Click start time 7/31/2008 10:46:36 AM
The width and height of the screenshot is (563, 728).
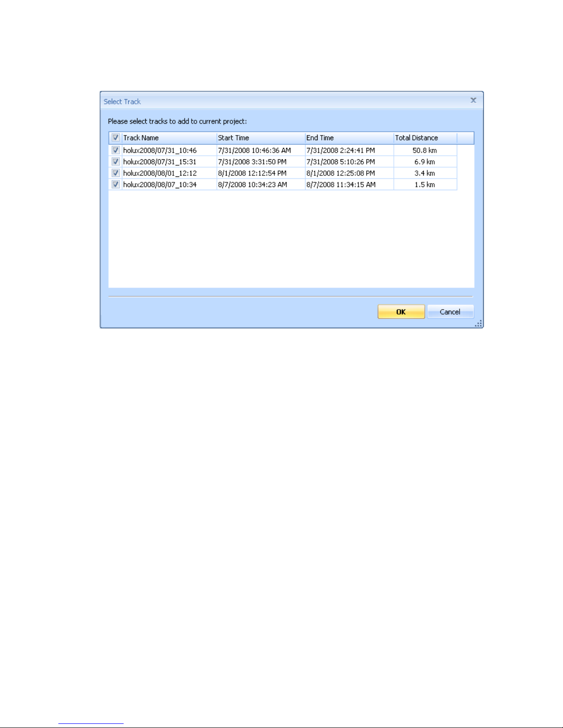coord(254,150)
